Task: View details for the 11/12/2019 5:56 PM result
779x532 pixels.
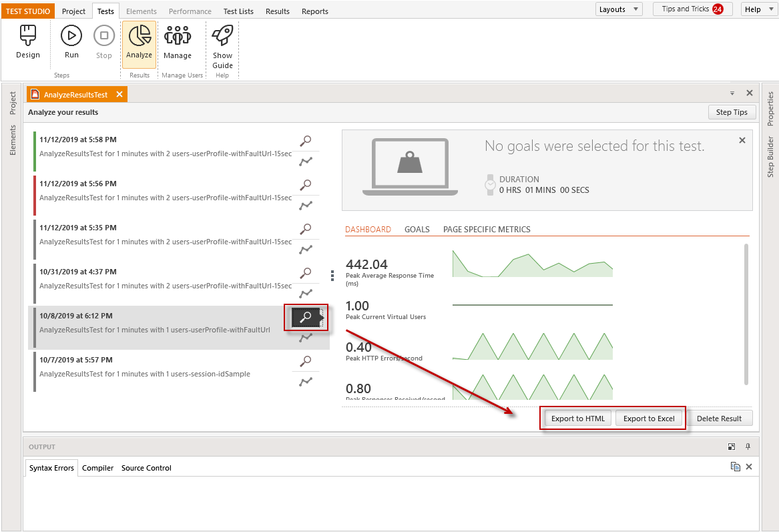Action: (x=306, y=185)
